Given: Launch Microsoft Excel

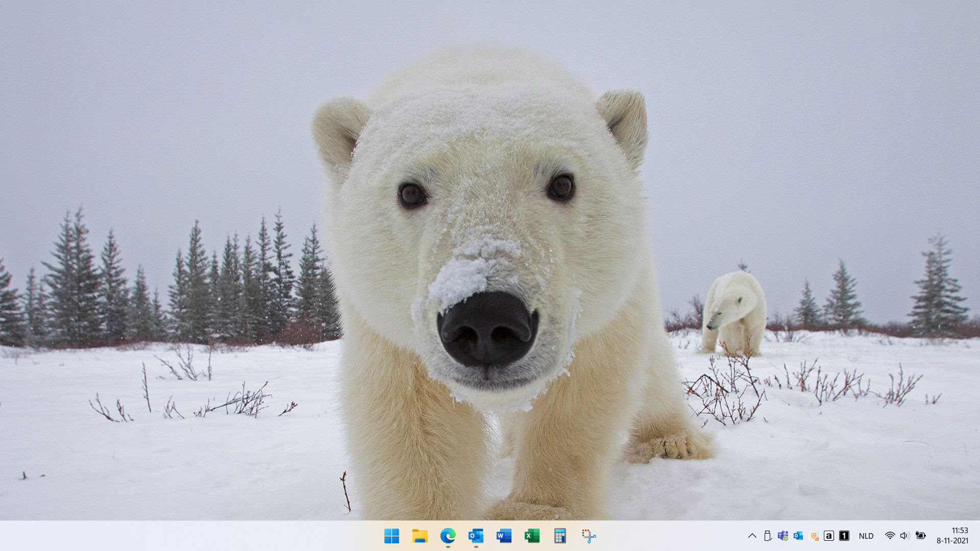Looking at the screenshot, I should (x=532, y=536).
